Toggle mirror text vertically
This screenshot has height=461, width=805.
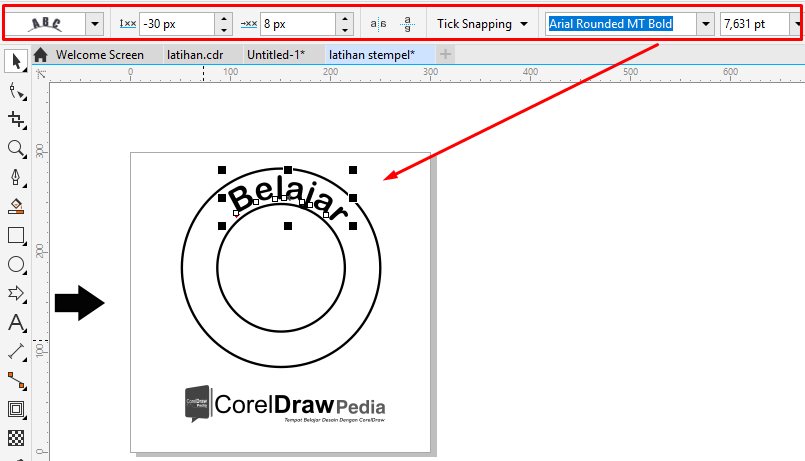[407, 24]
